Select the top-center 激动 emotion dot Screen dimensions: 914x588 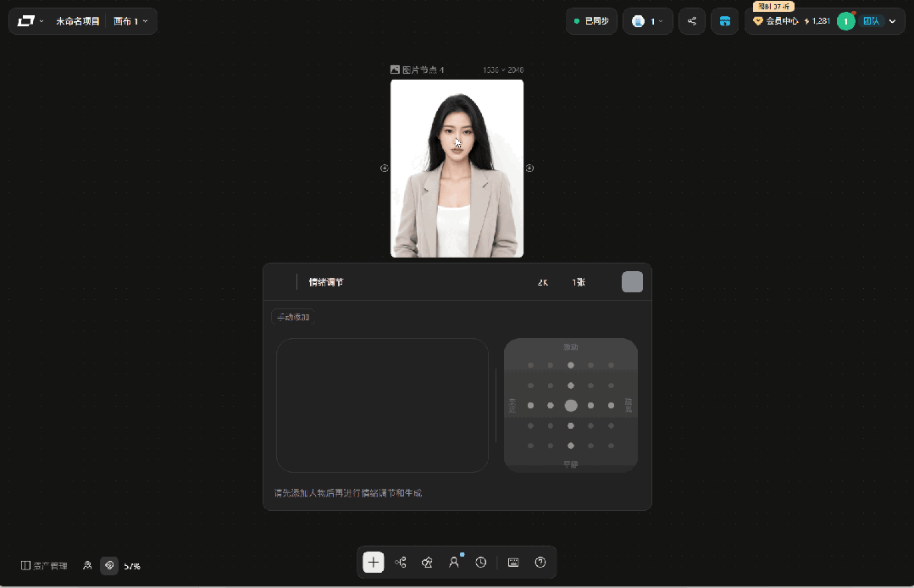pyautogui.click(x=571, y=365)
